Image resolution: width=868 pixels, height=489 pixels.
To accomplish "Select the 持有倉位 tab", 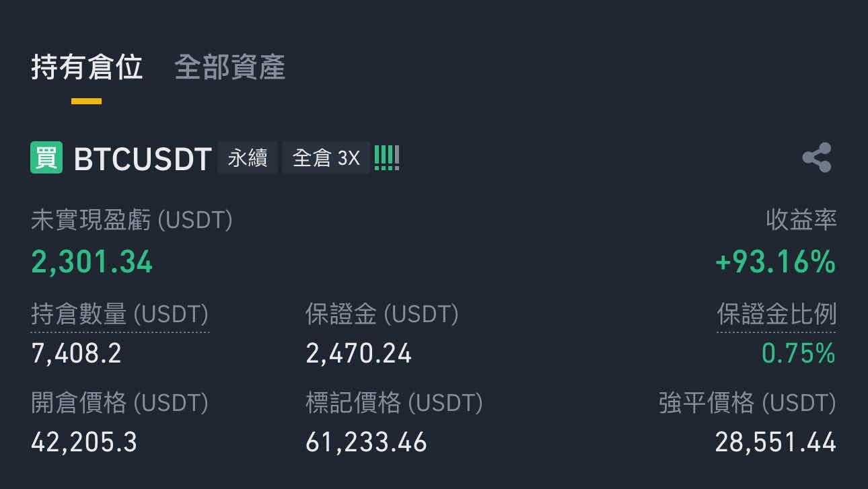I will point(87,68).
